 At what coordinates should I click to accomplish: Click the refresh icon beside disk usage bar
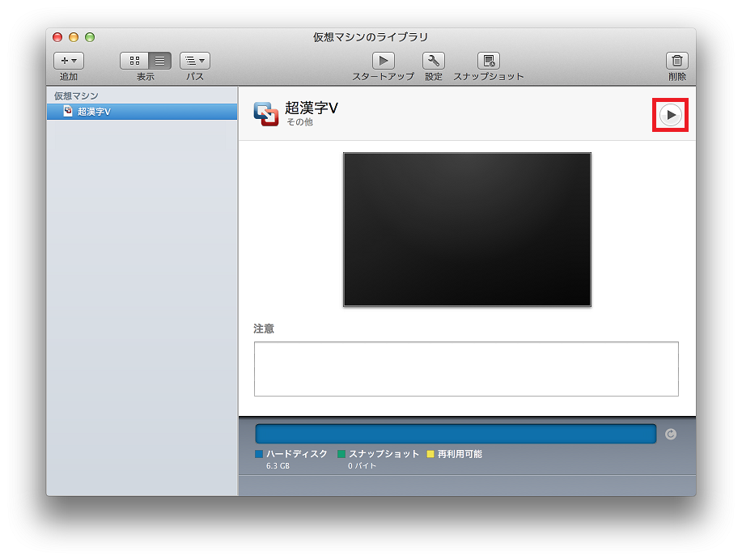[670, 435]
